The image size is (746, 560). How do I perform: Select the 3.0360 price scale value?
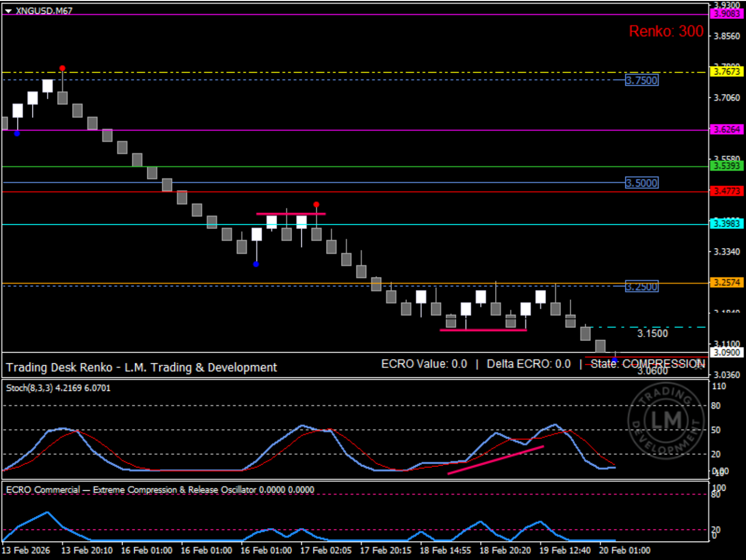click(727, 375)
